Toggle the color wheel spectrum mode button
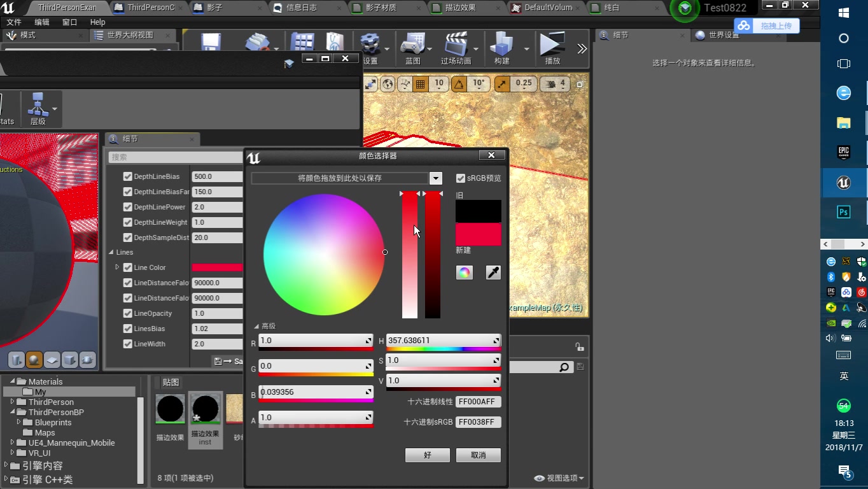Image resolution: width=868 pixels, height=489 pixels. (x=465, y=273)
